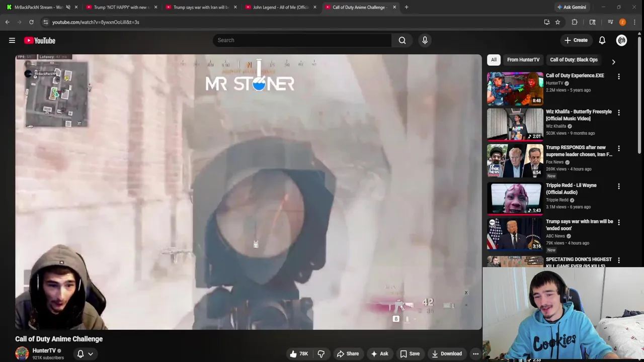Screen dimensions: 644x362
Task: Open ABC News Trump thumbnail
Action: pos(515,234)
